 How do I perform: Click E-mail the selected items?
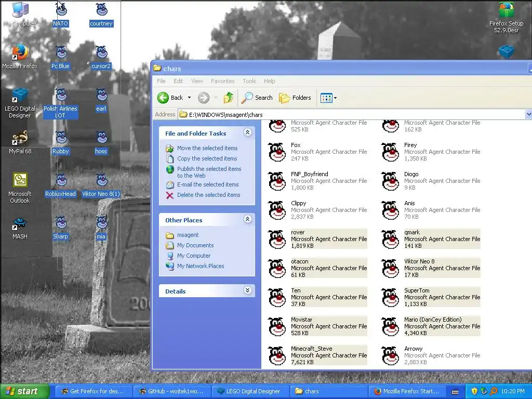click(x=208, y=184)
